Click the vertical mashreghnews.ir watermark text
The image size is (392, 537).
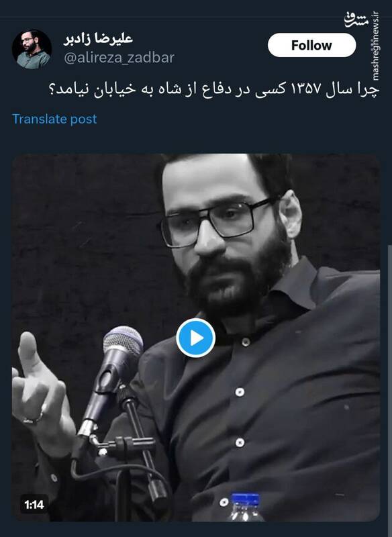tap(376, 46)
